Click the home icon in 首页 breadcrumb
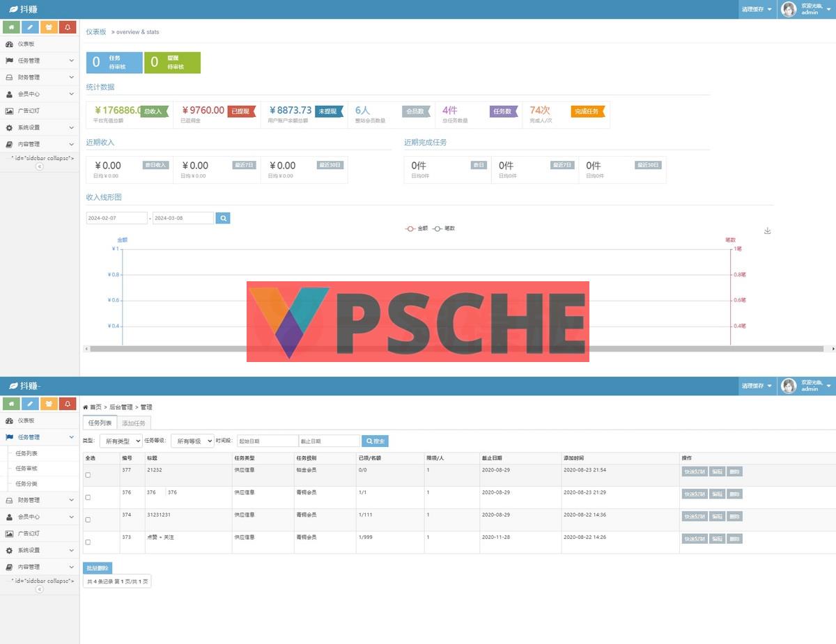This screenshot has height=644, width=836. [86, 407]
